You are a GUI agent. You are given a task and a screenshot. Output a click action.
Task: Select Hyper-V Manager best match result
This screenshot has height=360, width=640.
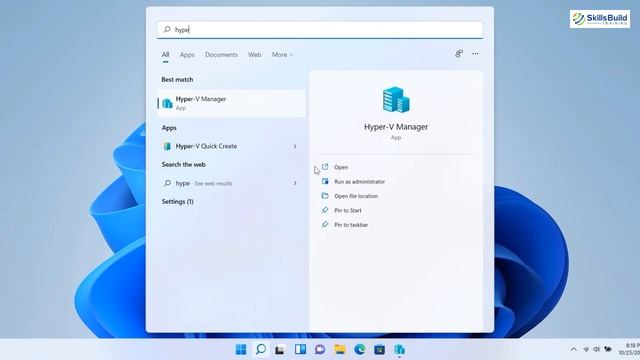pos(231,103)
